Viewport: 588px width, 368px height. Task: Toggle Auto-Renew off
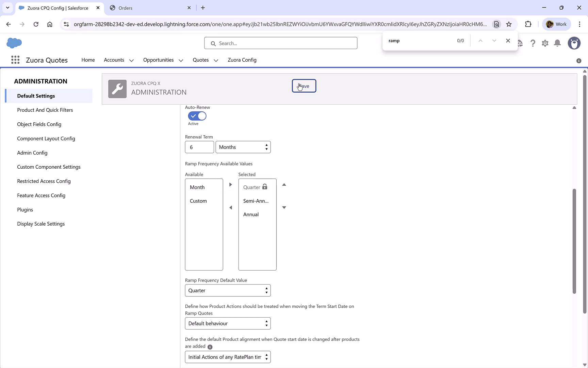(197, 116)
